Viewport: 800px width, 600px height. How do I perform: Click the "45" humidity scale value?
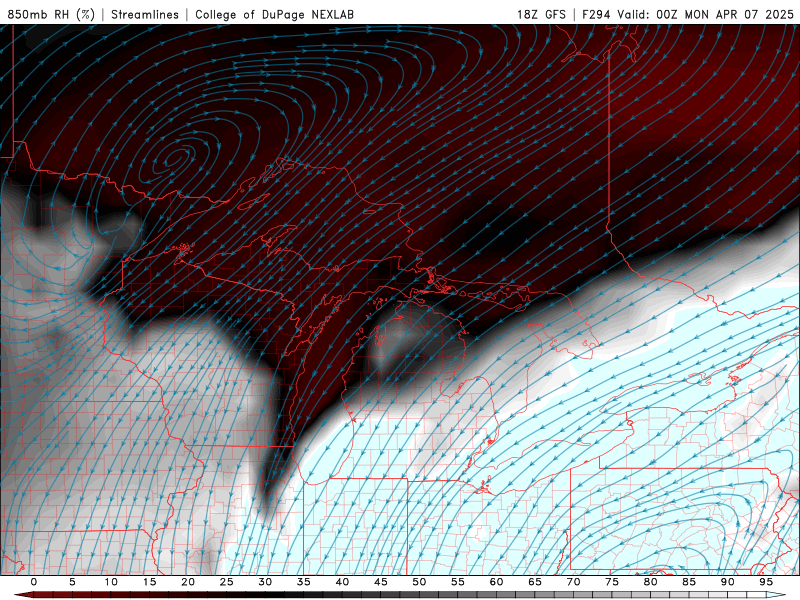click(381, 582)
